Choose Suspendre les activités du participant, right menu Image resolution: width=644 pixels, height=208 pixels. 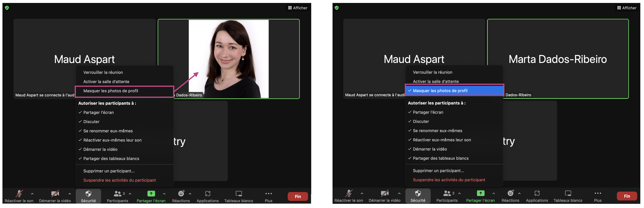coord(449,180)
